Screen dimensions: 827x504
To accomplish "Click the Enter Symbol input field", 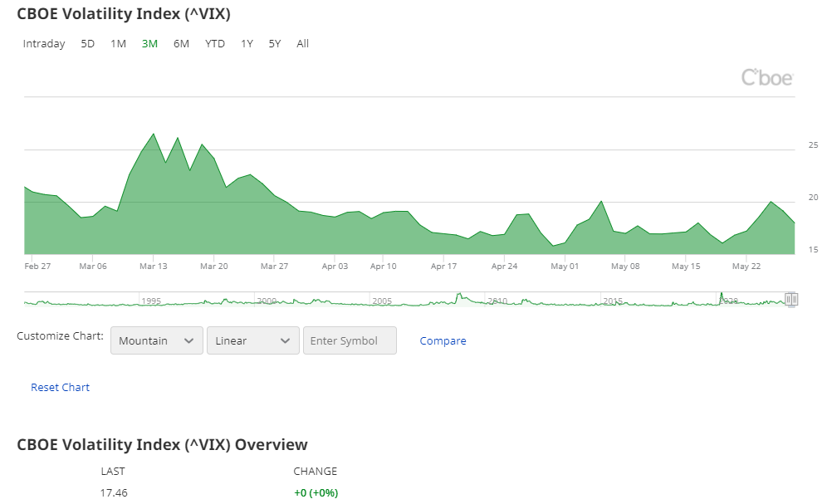I will [x=350, y=340].
